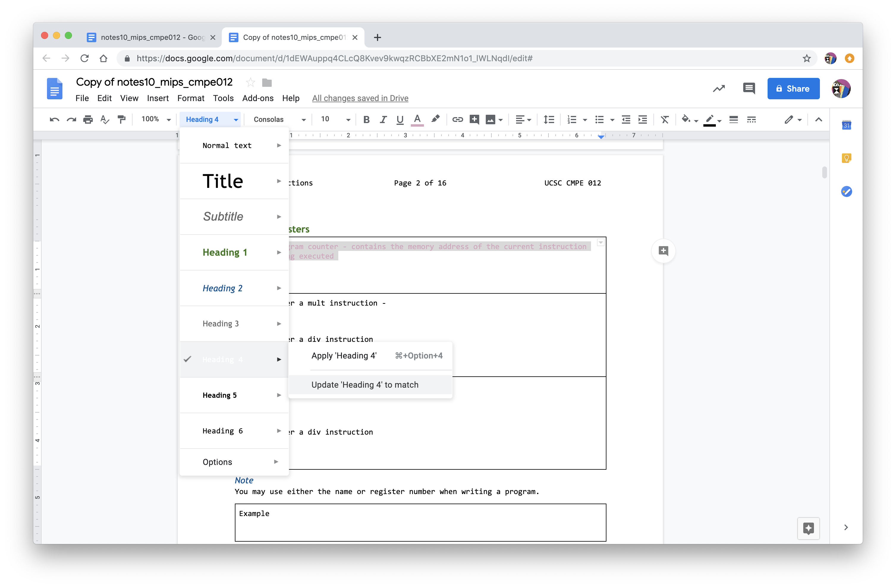Click All changes saved in Drive link
896x588 pixels.
click(360, 98)
